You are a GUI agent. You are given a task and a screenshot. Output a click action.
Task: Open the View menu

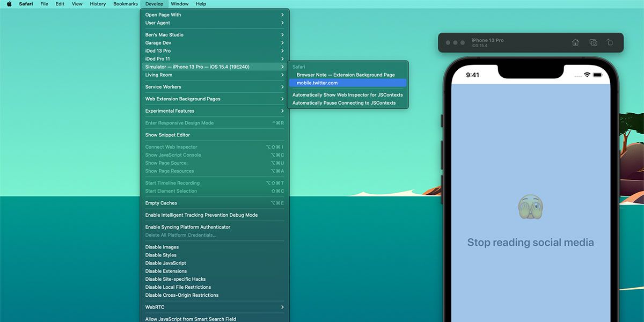click(x=77, y=4)
